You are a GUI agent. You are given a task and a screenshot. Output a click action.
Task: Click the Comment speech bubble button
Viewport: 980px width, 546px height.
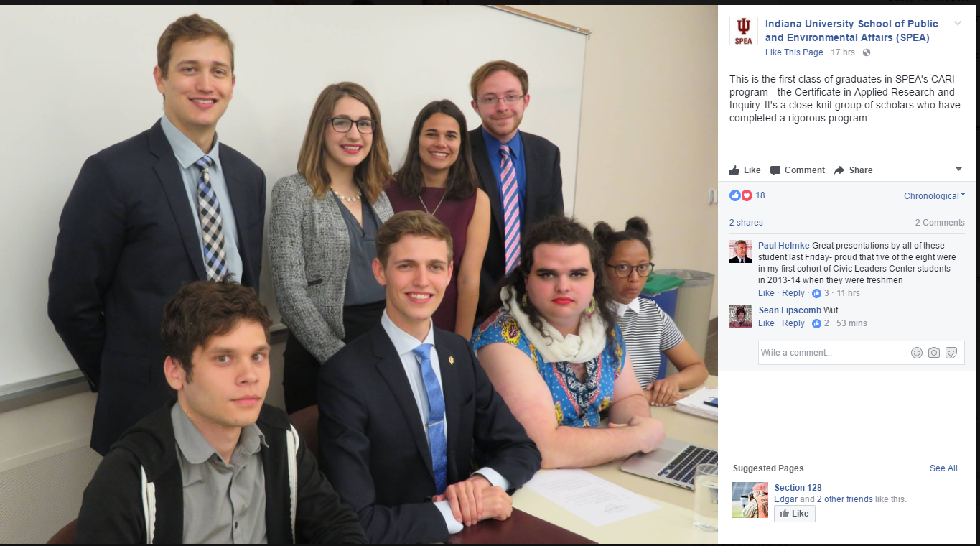pyautogui.click(x=797, y=170)
